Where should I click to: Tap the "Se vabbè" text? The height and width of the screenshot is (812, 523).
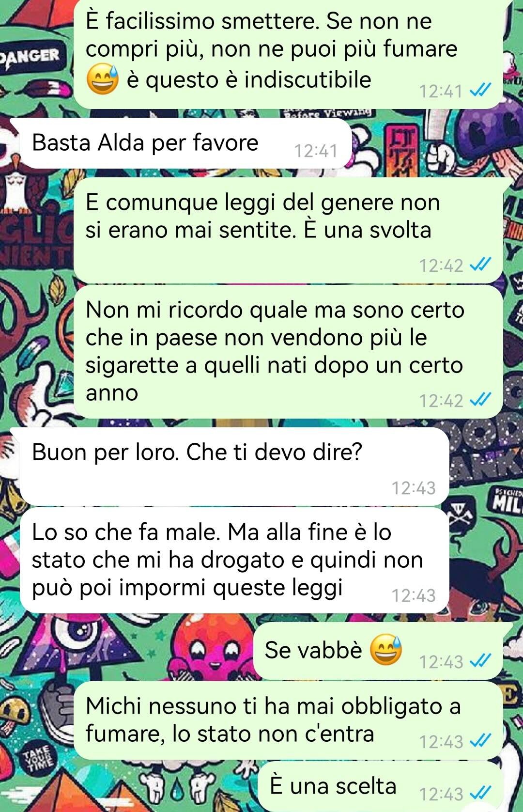313,650
